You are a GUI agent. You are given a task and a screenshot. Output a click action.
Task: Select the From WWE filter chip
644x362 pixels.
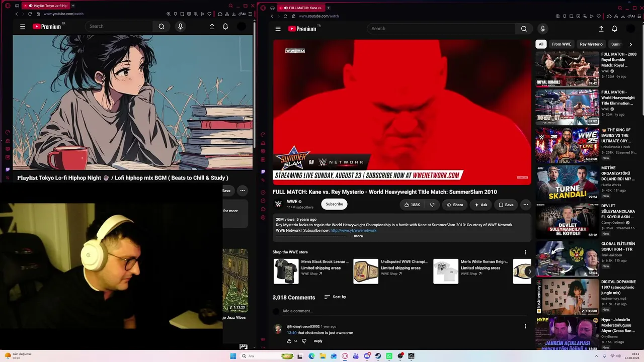561,44
